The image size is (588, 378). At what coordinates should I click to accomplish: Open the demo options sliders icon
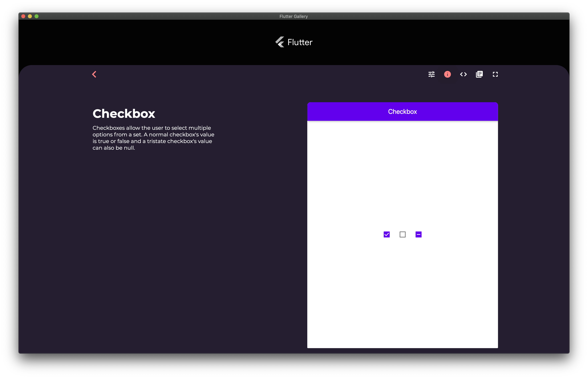431,74
